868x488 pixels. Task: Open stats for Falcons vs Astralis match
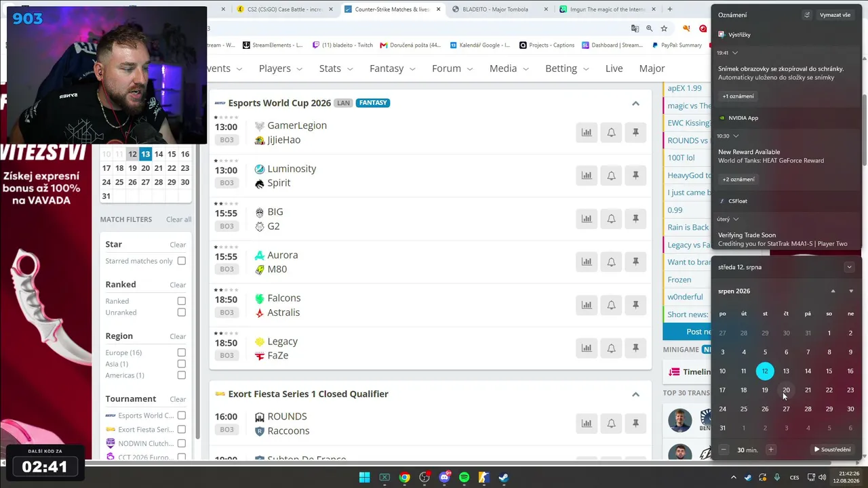[587, 305]
